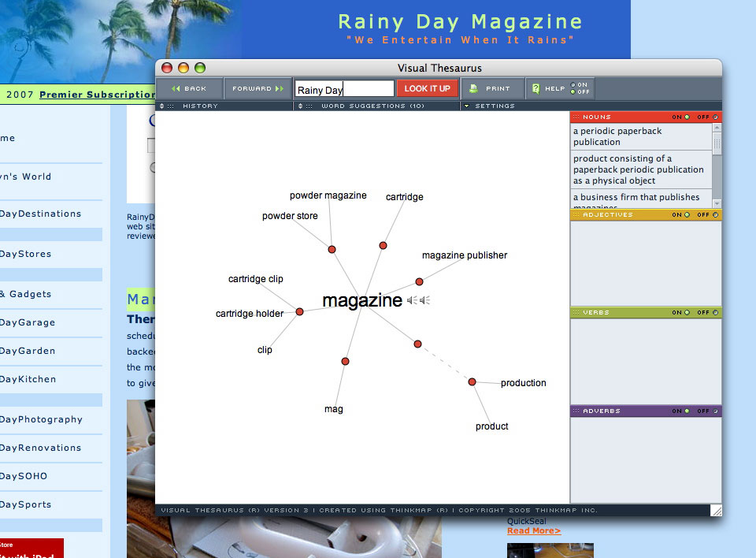Go Back in Visual Thesaurus
The height and width of the screenshot is (558, 756).
pos(189,88)
